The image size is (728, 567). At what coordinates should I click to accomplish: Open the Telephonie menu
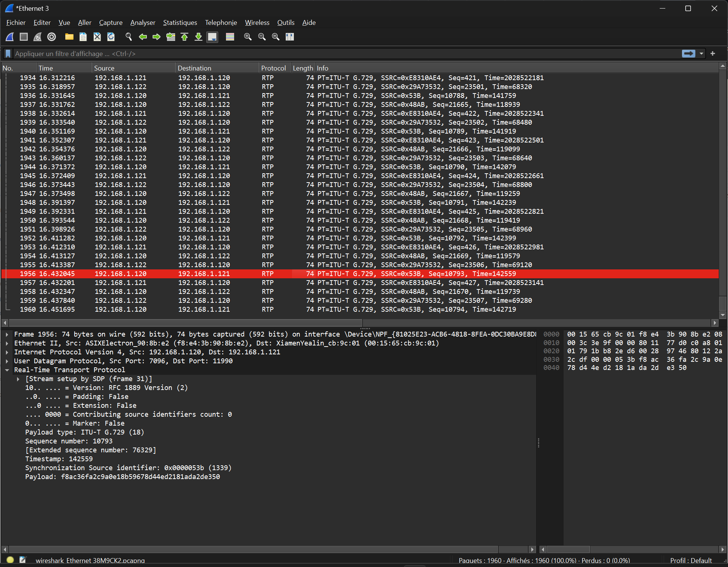coord(221,23)
